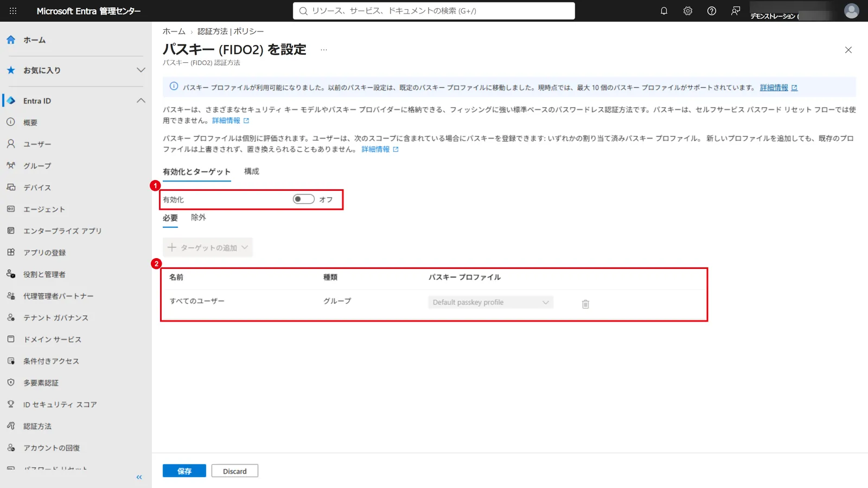Click the ユーザー person icon
868x488 pixels.
[11, 144]
